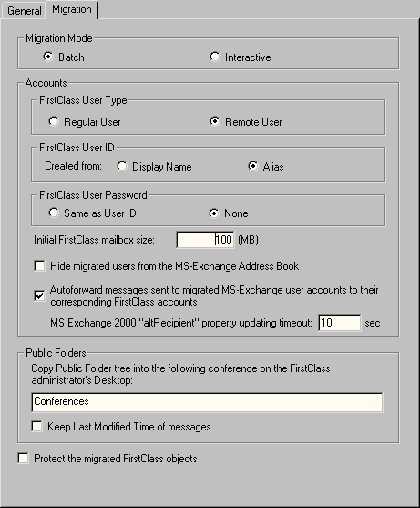
Task: Enable hiding migrated users from Address Book
Action: click(39, 266)
